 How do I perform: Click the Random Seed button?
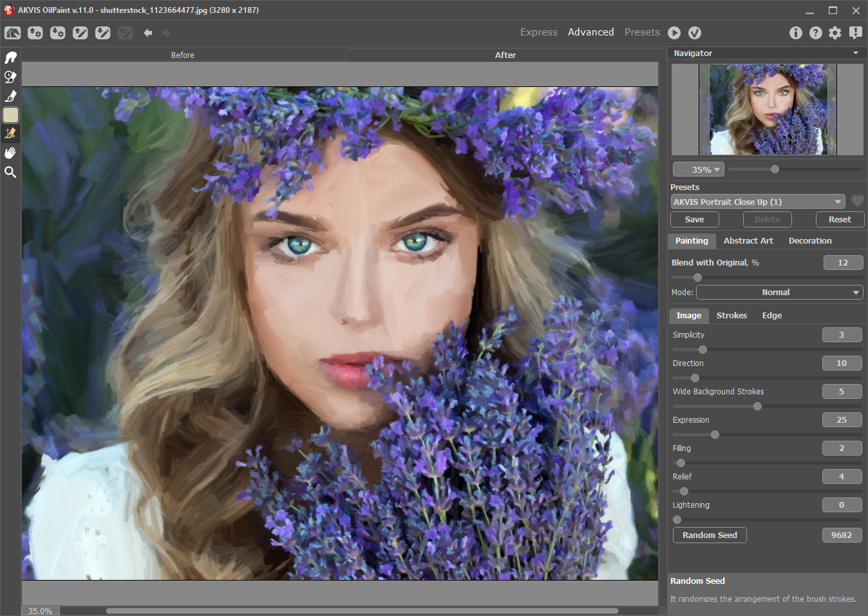click(x=709, y=535)
